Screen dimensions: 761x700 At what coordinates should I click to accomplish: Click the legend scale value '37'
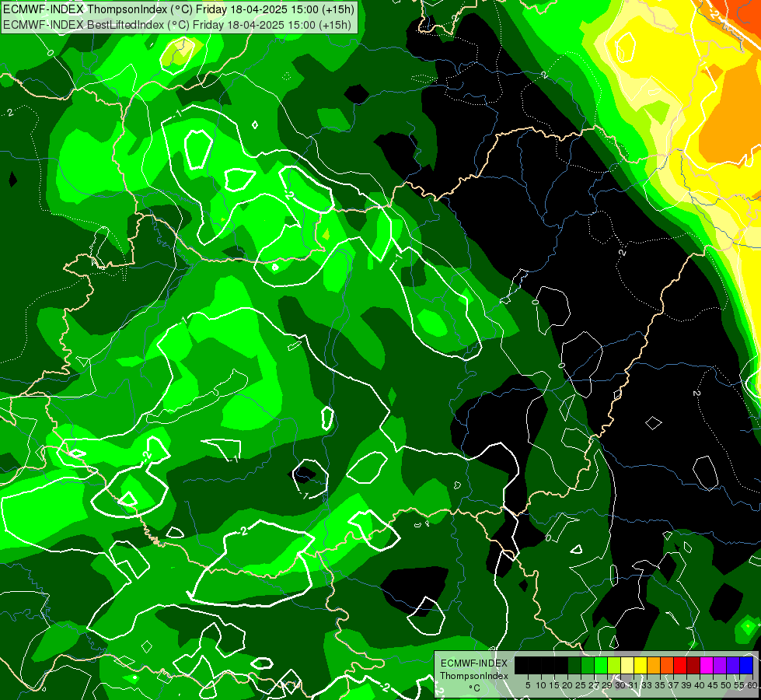pyautogui.click(x=674, y=685)
